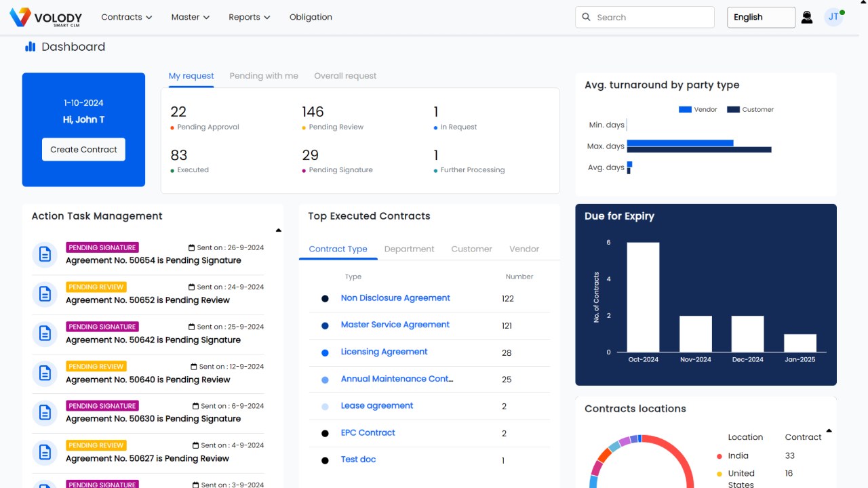Click the search magnifier icon
This screenshot has height=488, width=868.
click(x=586, y=18)
